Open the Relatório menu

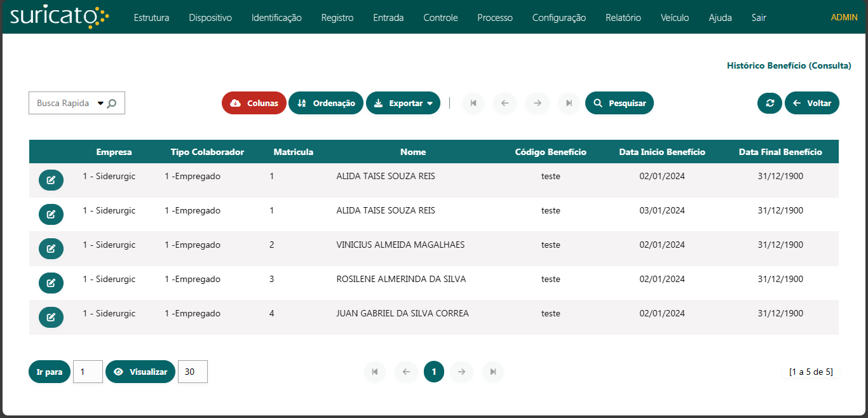pyautogui.click(x=623, y=18)
